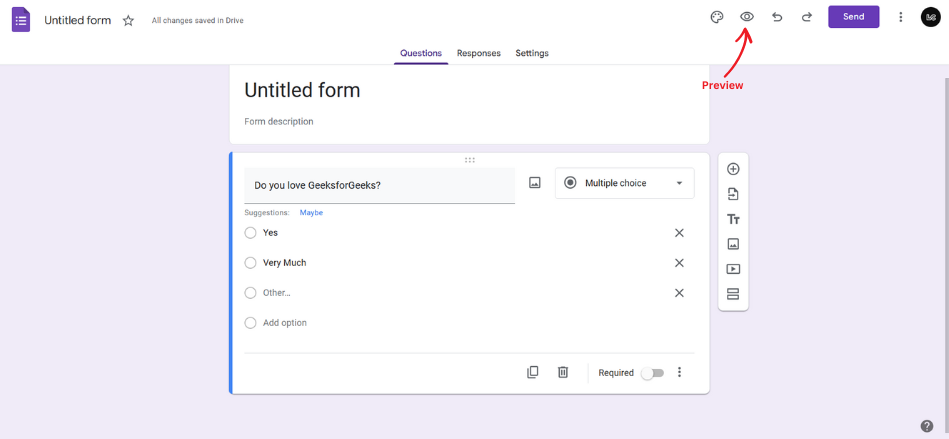The height and width of the screenshot is (439, 949).
Task: Add a video to the form
Action: pos(733,269)
